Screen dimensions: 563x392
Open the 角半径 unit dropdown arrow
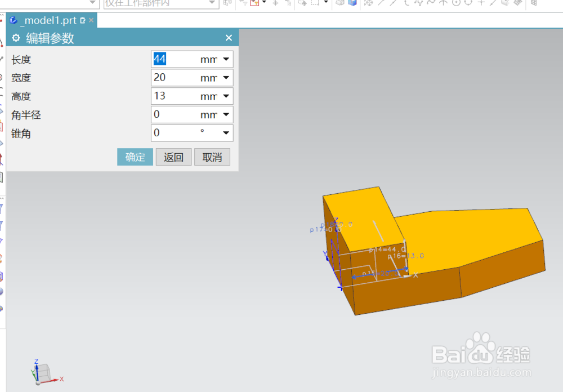[226, 115]
